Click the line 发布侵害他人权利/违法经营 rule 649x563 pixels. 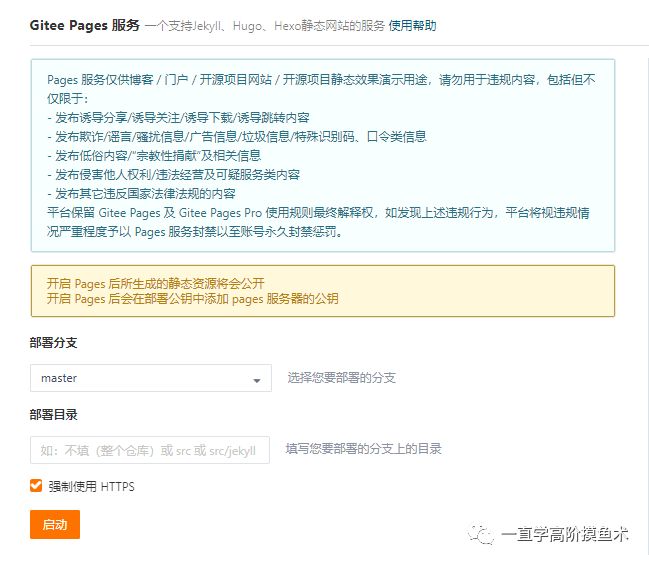click(x=173, y=175)
